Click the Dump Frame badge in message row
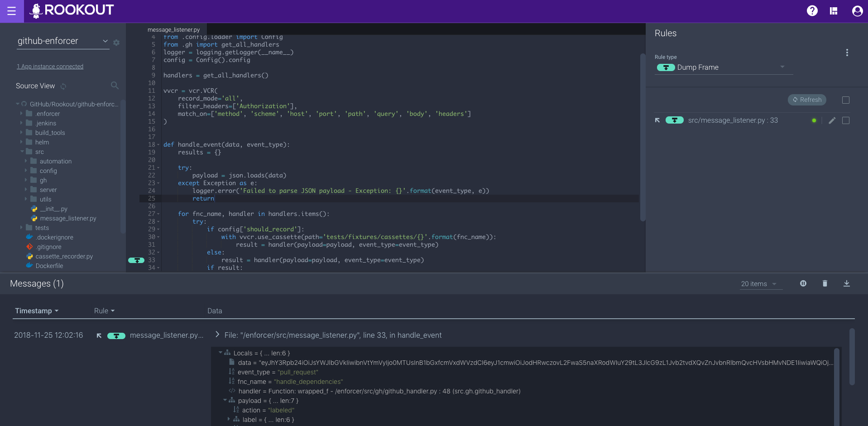 click(116, 336)
